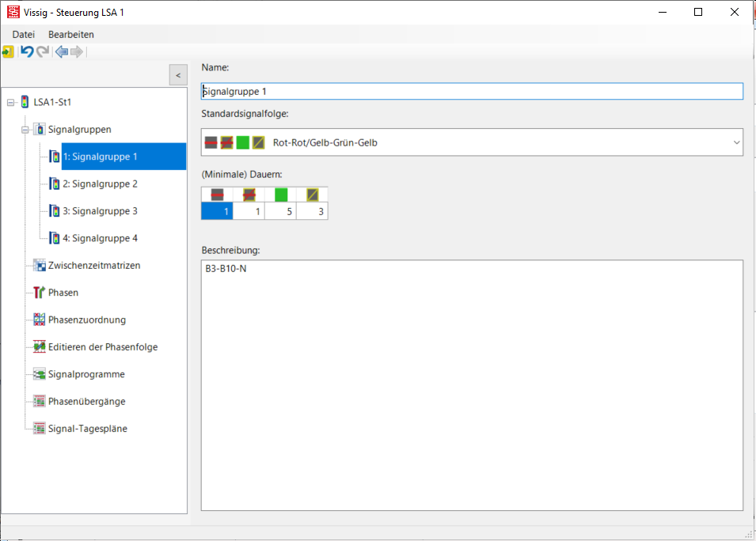Image resolution: width=756 pixels, height=541 pixels.
Task: Click the Signalprogramme icon
Action: pos(40,374)
